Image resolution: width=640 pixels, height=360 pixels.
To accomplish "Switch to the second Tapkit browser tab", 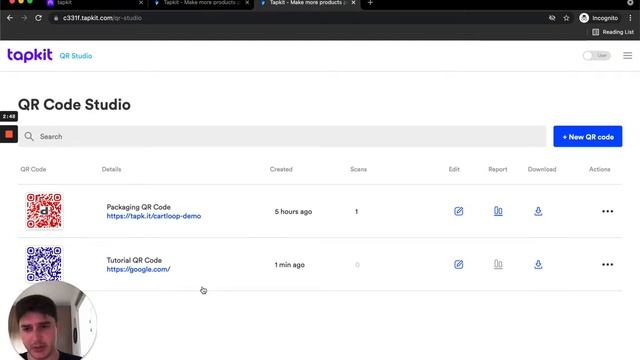I will 200,3.
